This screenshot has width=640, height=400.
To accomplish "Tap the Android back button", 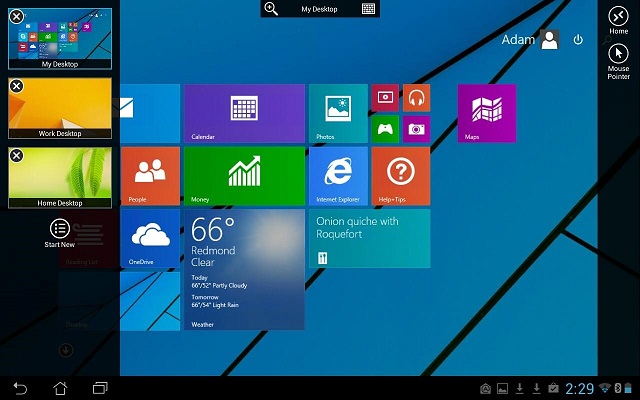I will pyautogui.click(x=21, y=388).
